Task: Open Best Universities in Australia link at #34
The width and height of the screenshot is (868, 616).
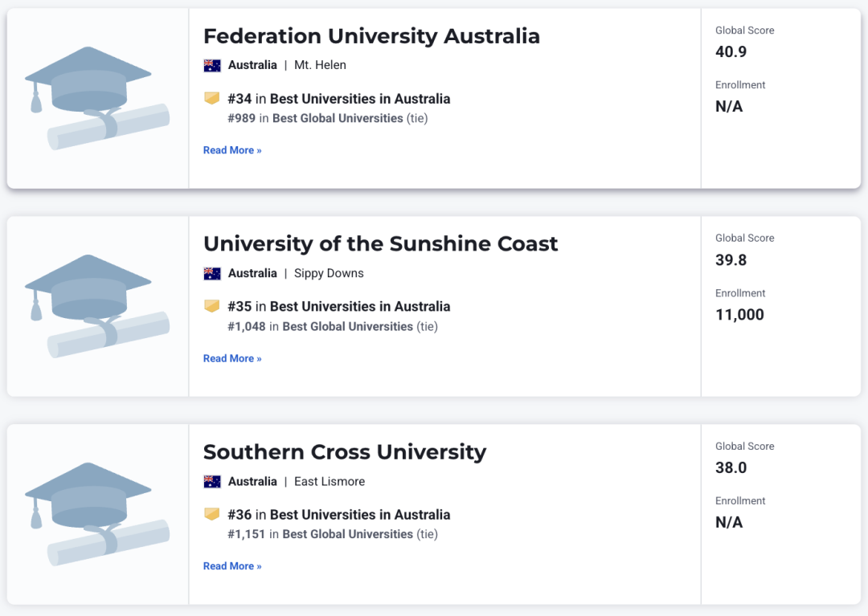Action: (360, 99)
